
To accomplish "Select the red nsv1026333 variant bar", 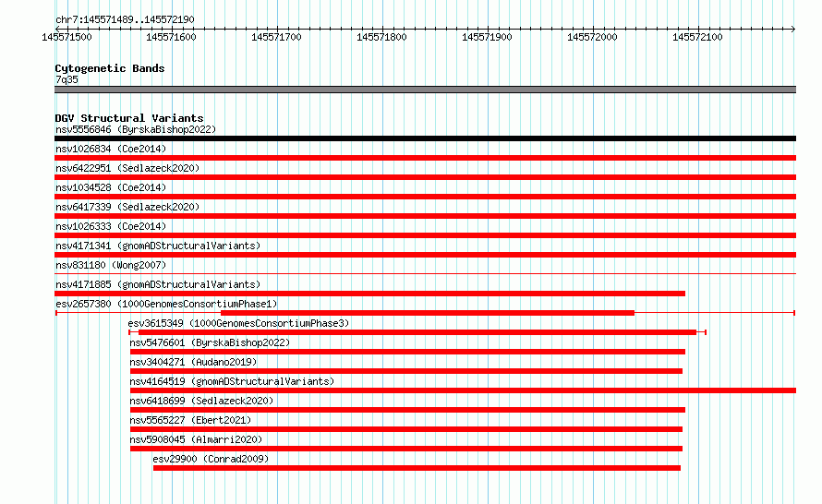I will click(425, 235).
